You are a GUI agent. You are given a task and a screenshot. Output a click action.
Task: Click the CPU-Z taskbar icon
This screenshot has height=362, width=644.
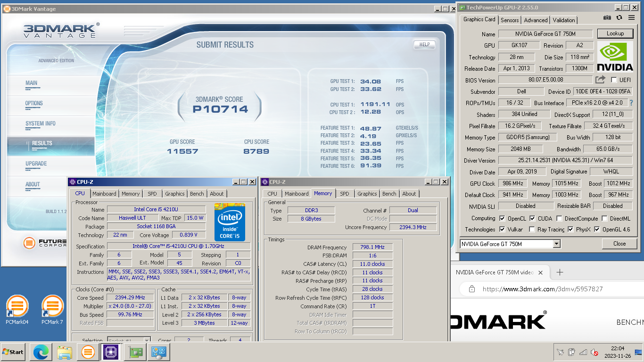click(111, 352)
